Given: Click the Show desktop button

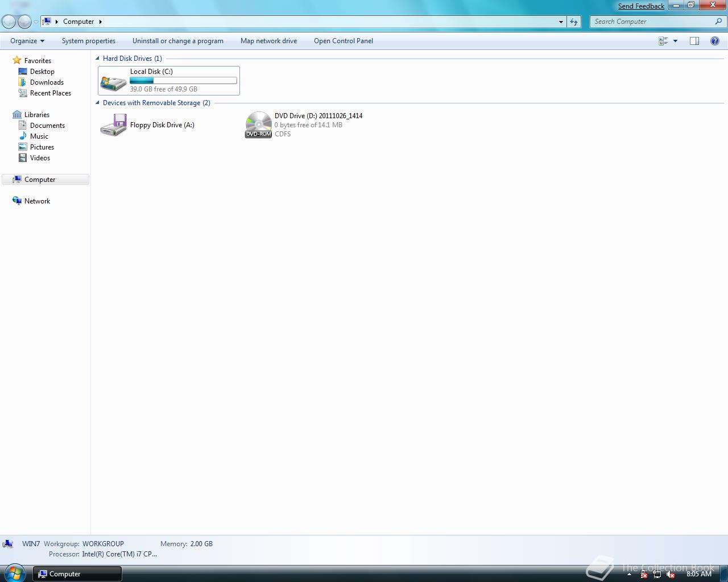Looking at the screenshot, I should (x=724, y=574).
